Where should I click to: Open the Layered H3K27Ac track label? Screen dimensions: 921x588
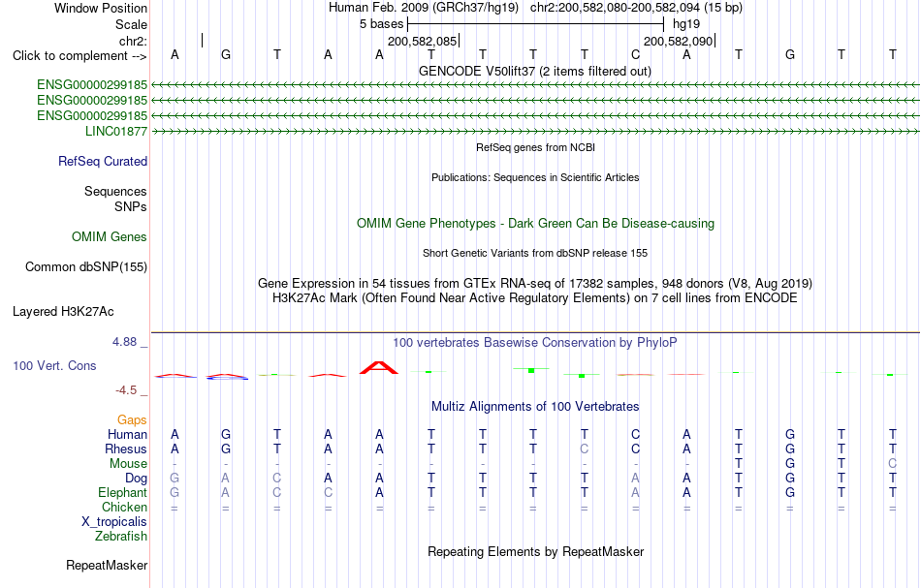(63, 312)
